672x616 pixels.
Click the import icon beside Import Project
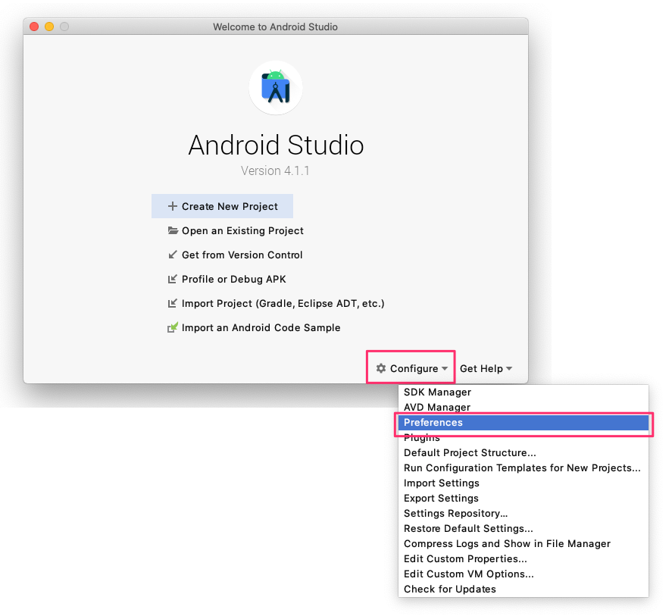(x=172, y=303)
